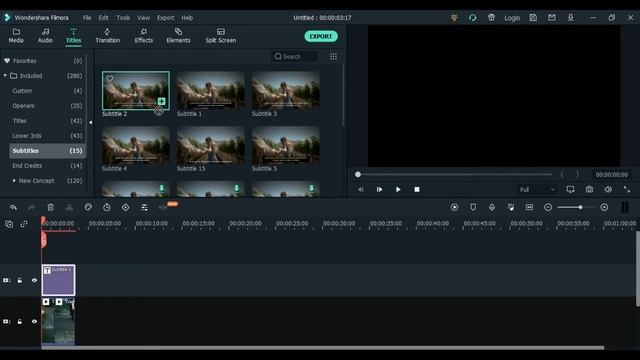Open the color palette tool

click(x=88, y=207)
